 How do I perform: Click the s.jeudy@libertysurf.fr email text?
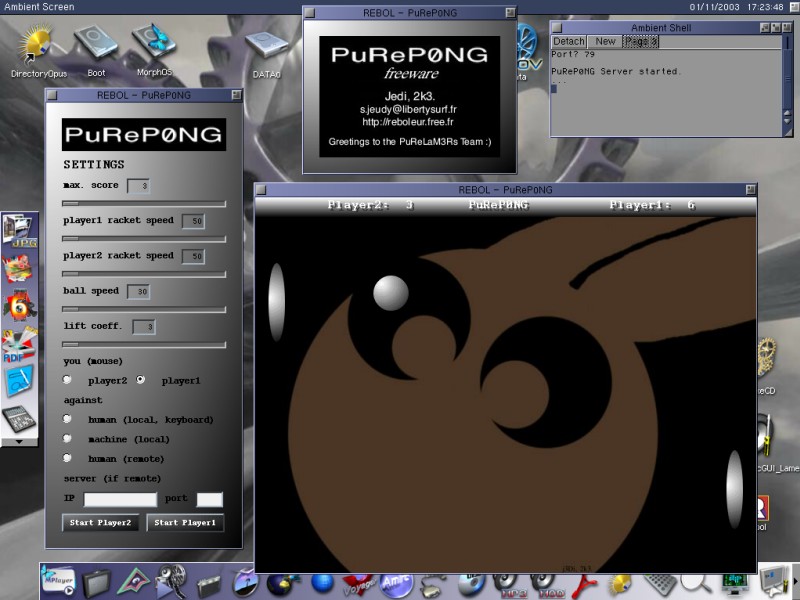click(408, 109)
